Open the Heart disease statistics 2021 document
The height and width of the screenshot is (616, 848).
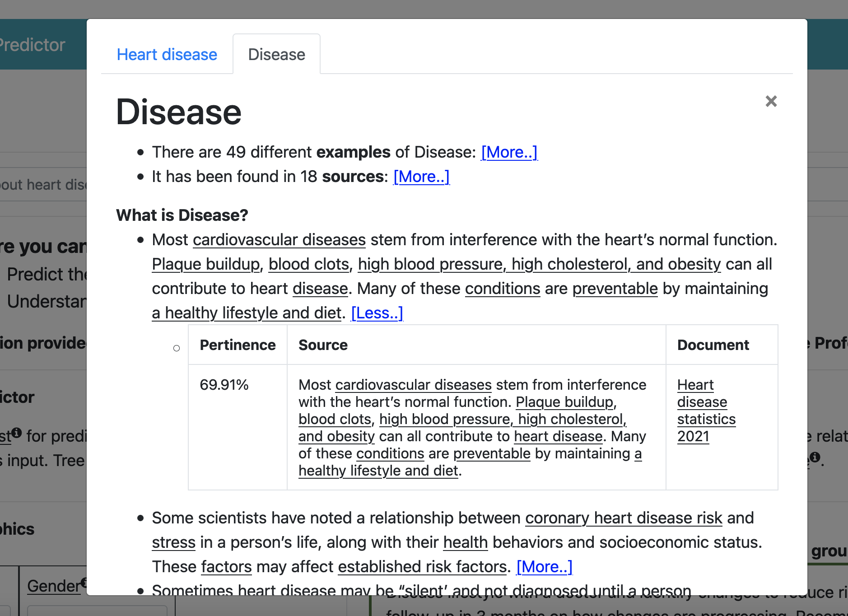click(706, 411)
